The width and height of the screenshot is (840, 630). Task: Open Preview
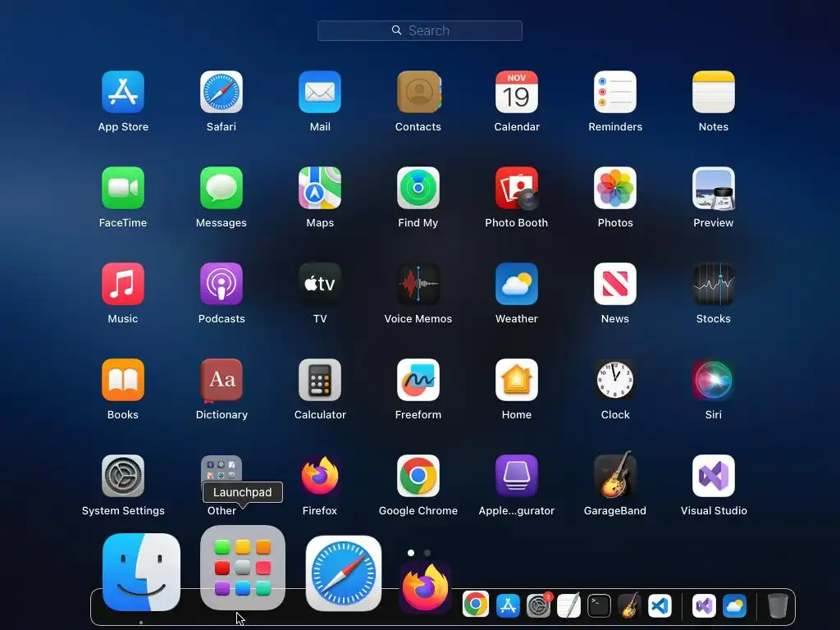(x=714, y=188)
